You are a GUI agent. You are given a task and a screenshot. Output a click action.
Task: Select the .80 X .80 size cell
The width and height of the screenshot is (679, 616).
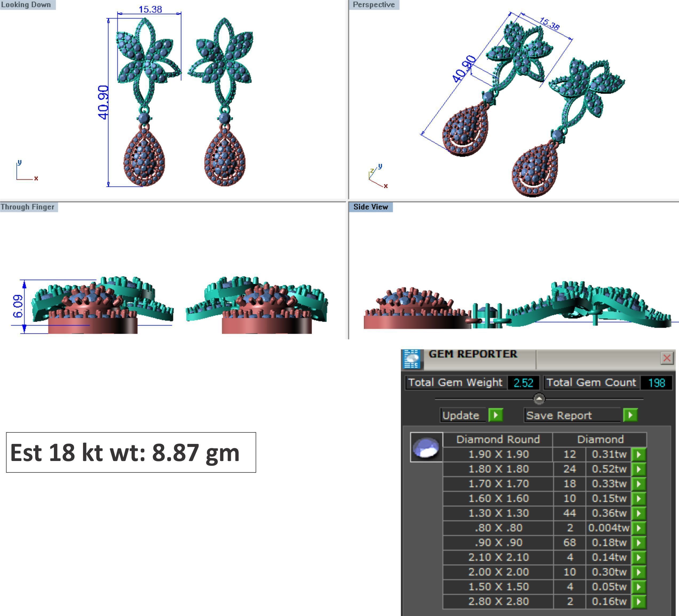[499, 528]
